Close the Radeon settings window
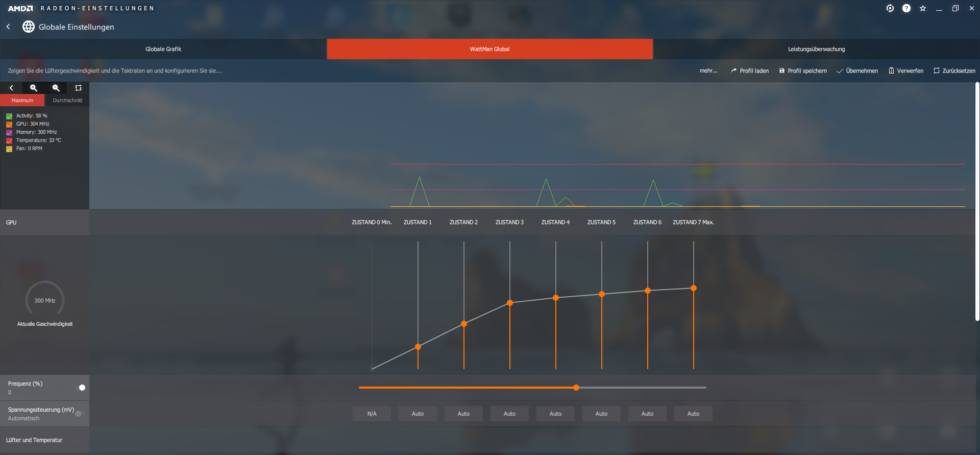980x455 pixels. point(972,8)
